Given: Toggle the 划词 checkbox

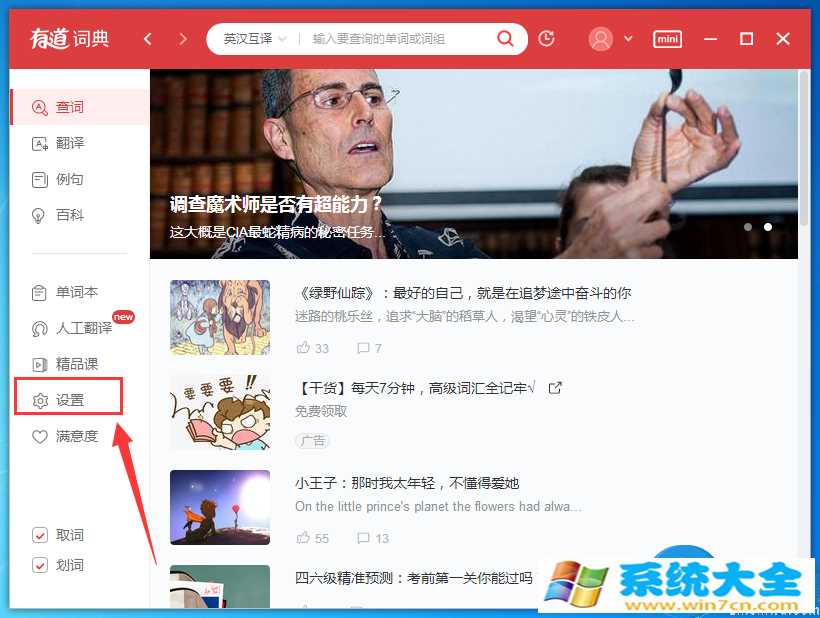Looking at the screenshot, I should click(x=40, y=565).
